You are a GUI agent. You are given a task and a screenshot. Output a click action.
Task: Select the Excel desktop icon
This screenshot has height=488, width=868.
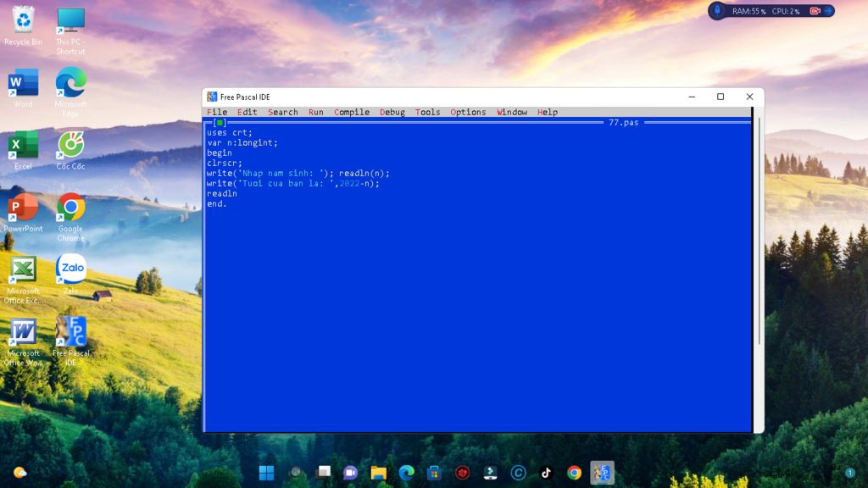(x=23, y=150)
